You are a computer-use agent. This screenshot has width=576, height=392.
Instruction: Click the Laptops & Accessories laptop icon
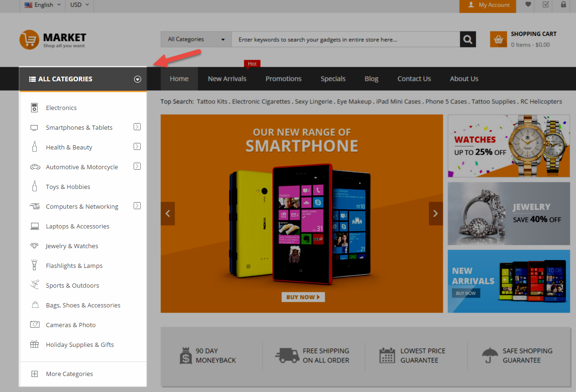coord(35,226)
